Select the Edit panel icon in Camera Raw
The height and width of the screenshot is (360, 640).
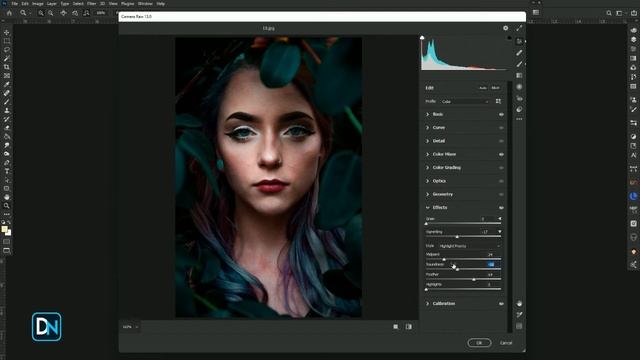519,41
